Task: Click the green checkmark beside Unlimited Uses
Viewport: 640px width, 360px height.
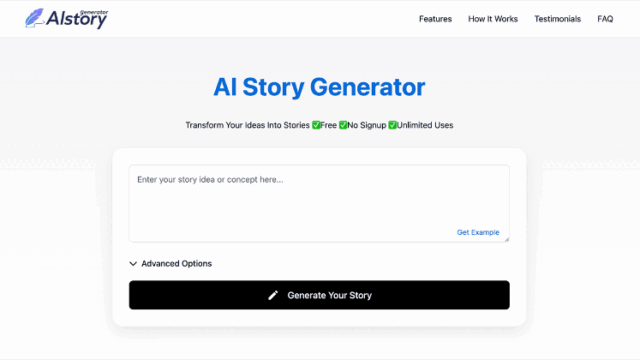Action: coord(392,125)
